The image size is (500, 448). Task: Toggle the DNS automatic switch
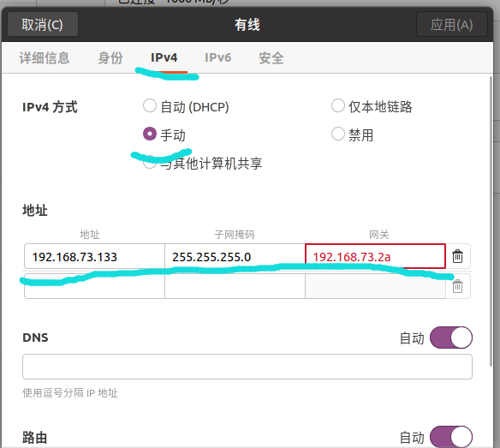coord(451,337)
